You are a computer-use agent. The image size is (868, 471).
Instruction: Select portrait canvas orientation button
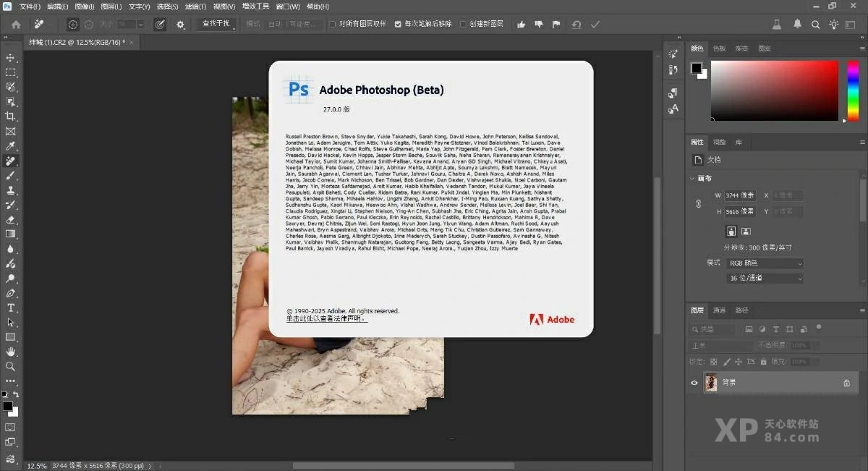coord(731,231)
